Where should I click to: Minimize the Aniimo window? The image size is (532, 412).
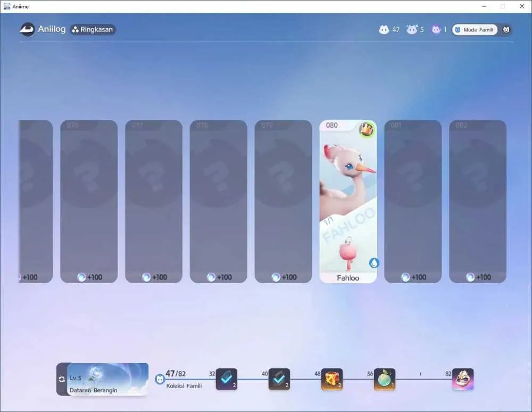point(484,6)
